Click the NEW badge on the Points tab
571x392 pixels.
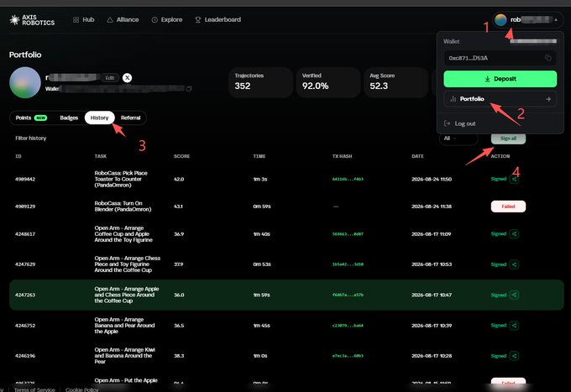(40, 118)
